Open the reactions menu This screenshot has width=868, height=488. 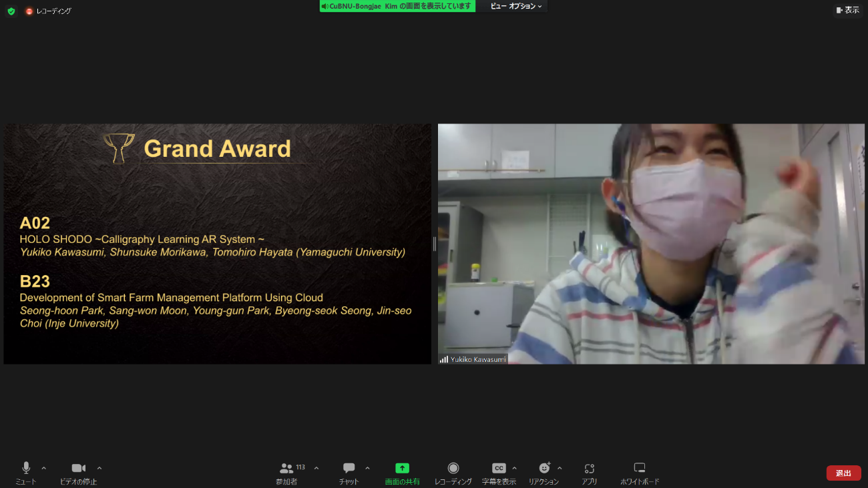pyautogui.click(x=544, y=469)
